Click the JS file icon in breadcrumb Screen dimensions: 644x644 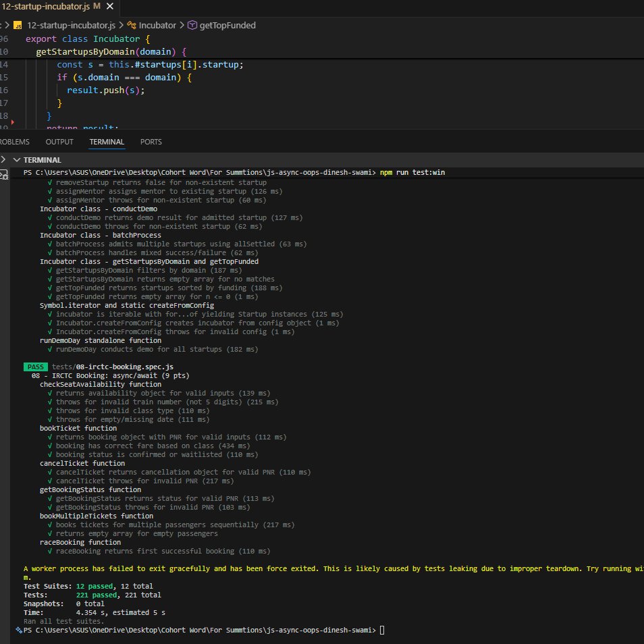[18, 26]
